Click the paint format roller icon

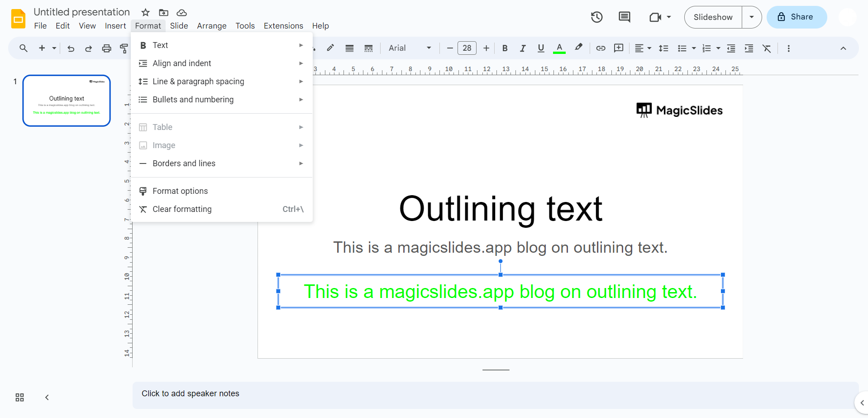124,48
